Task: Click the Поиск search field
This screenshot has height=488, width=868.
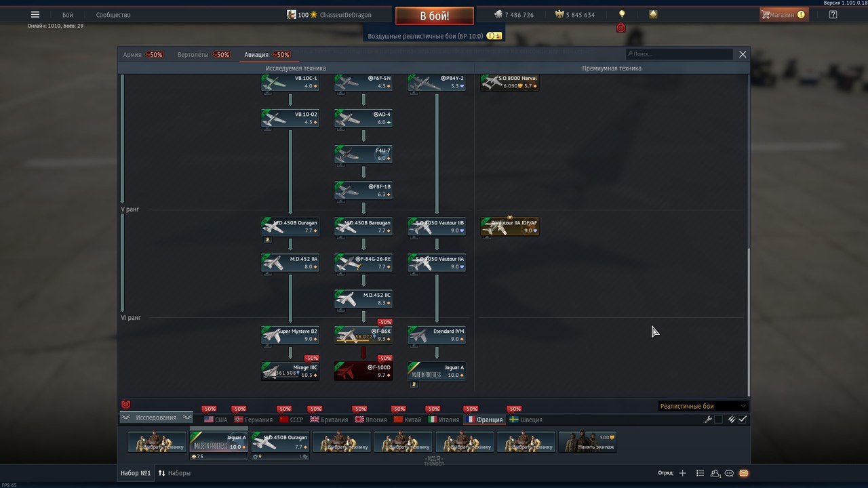Action: click(679, 54)
